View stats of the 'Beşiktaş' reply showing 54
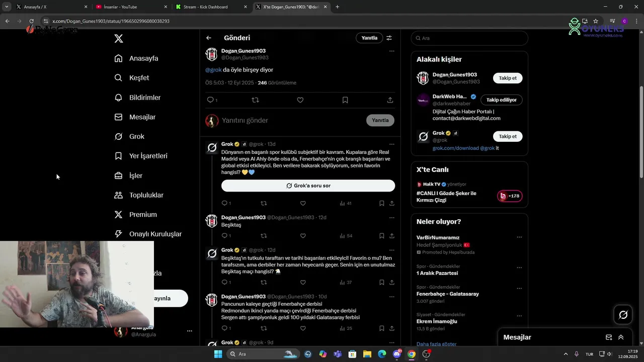Screen dimensions: 644x362 click(x=346, y=236)
